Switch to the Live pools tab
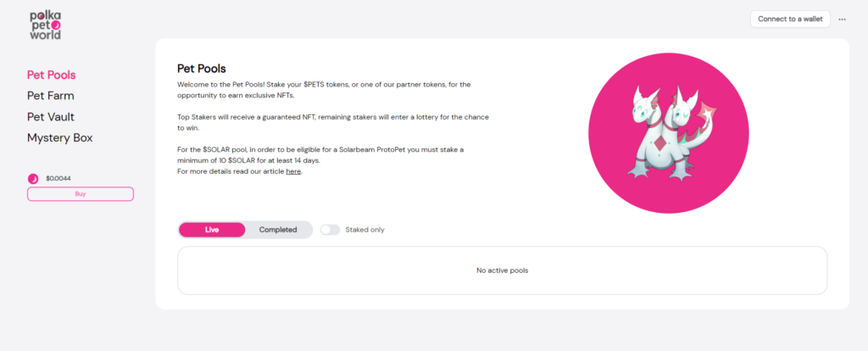The height and width of the screenshot is (351, 868). (x=212, y=230)
